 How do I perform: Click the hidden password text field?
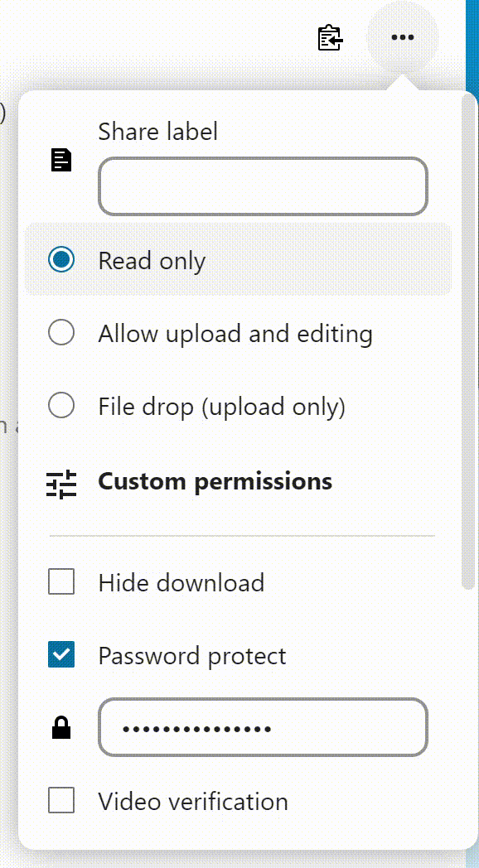pyautogui.click(x=263, y=727)
